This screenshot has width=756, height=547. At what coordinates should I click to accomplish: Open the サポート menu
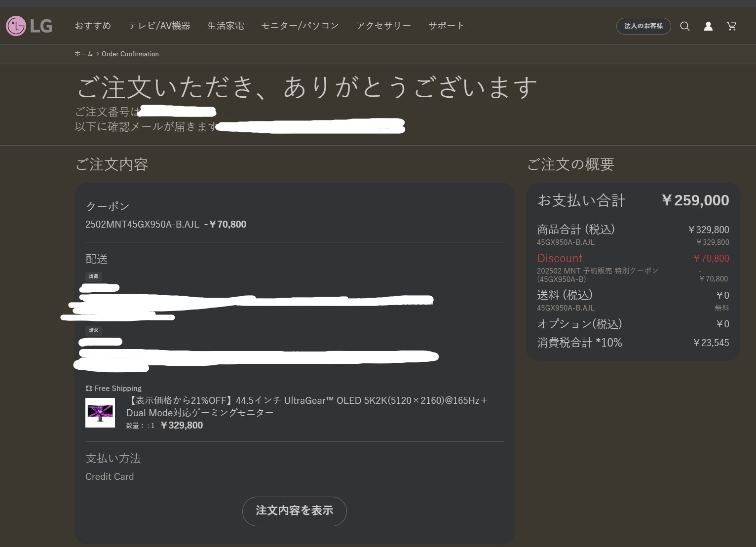coord(446,26)
